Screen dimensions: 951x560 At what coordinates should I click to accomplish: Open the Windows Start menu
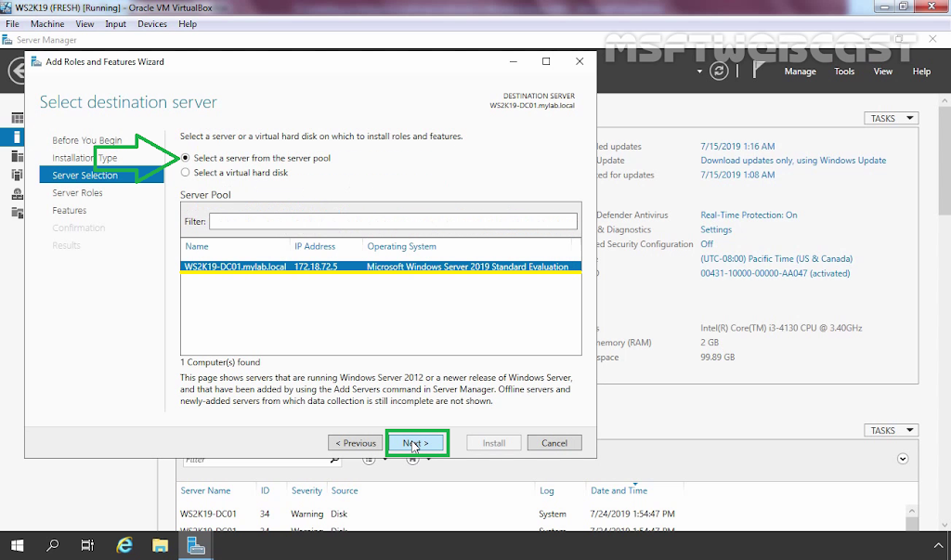[17, 545]
